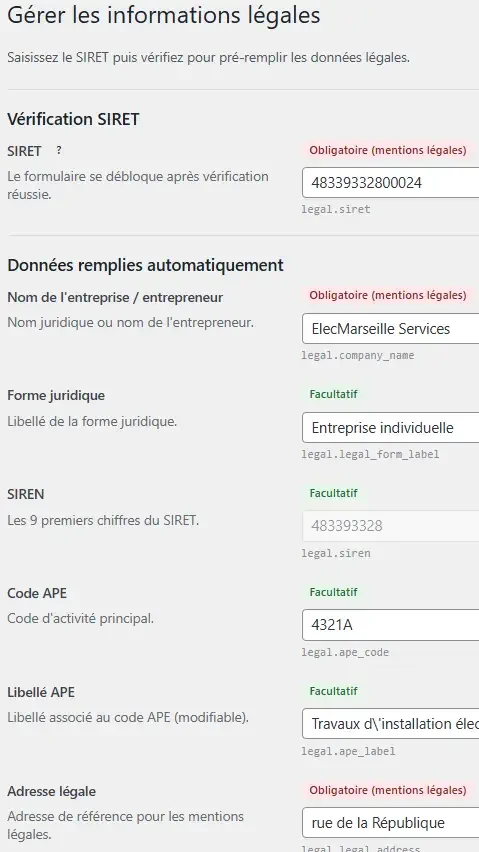Click the SIRET field label
This screenshot has width=479, height=852.
pos(24,151)
